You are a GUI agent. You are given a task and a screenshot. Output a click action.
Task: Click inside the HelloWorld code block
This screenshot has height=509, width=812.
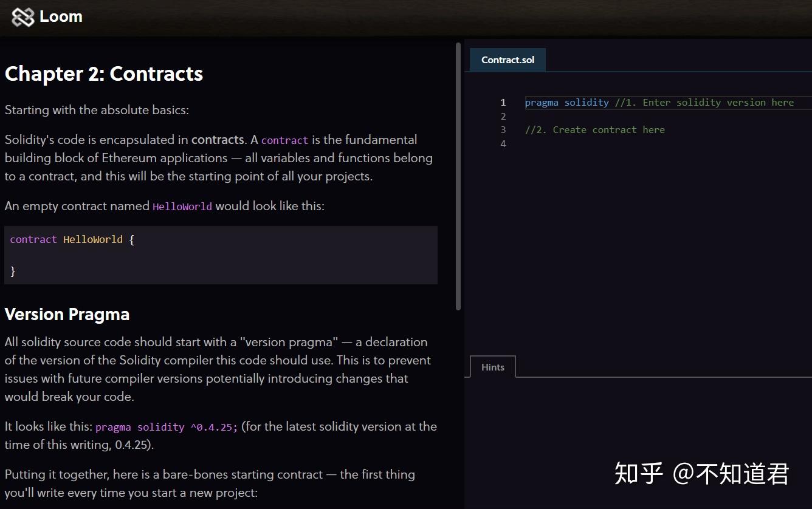pos(219,254)
